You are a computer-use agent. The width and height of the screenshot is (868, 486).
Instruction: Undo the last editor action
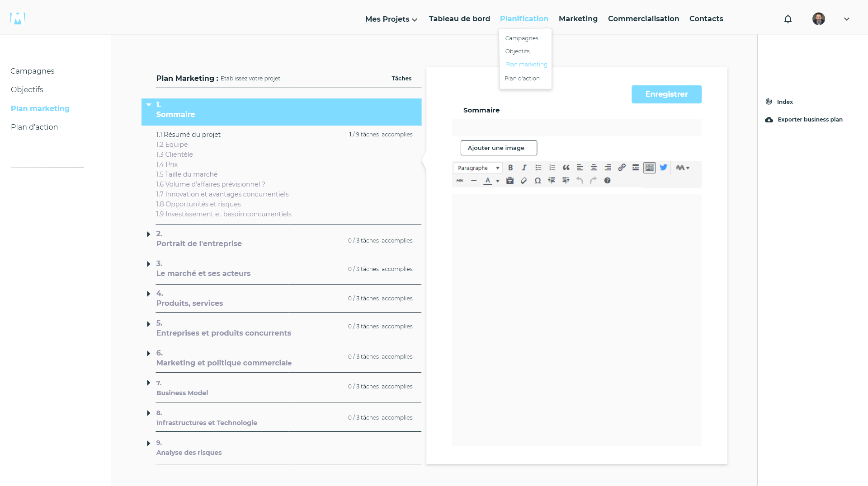coord(580,180)
